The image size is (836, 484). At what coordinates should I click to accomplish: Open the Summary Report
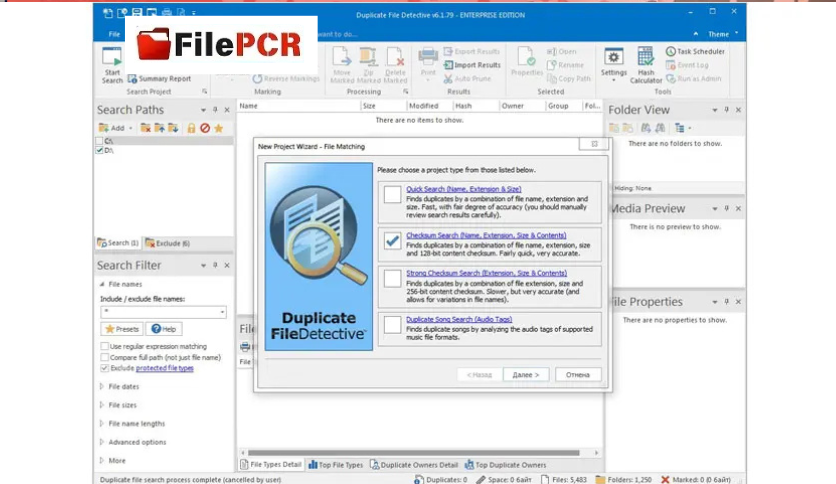pyautogui.click(x=159, y=79)
